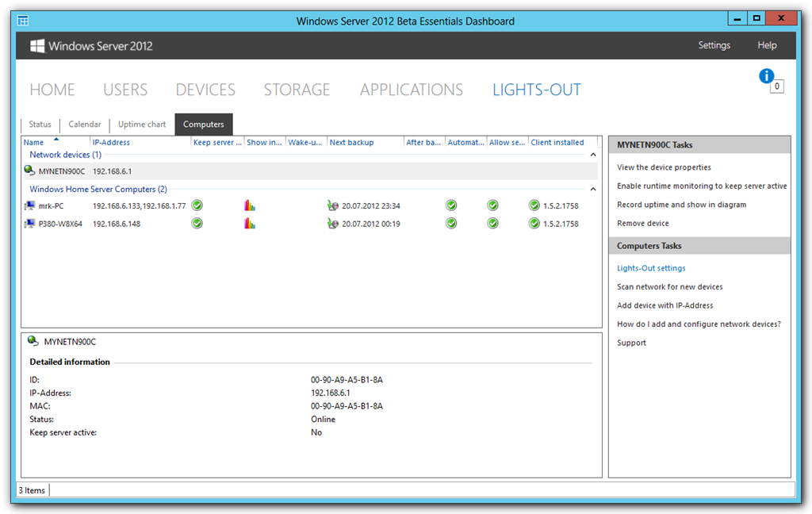Select the Computers tab
The height and width of the screenshot is (514, 812).
coord(204,125)
